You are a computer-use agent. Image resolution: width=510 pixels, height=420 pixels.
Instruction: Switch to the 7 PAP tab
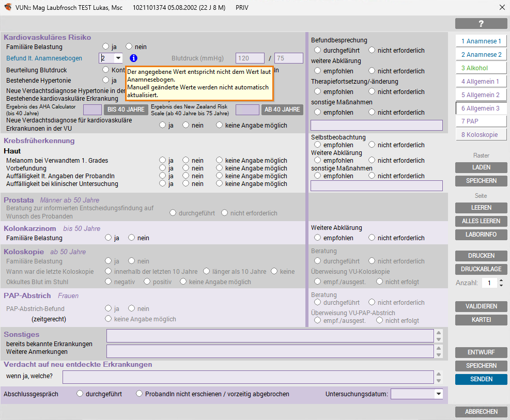point(481,121)
